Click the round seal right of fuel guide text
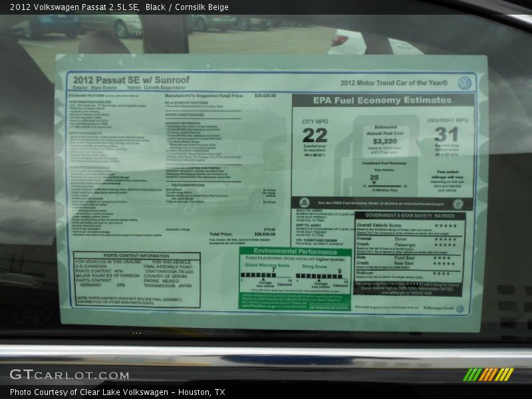Viewport: 532px width, 399px height. 458,204
